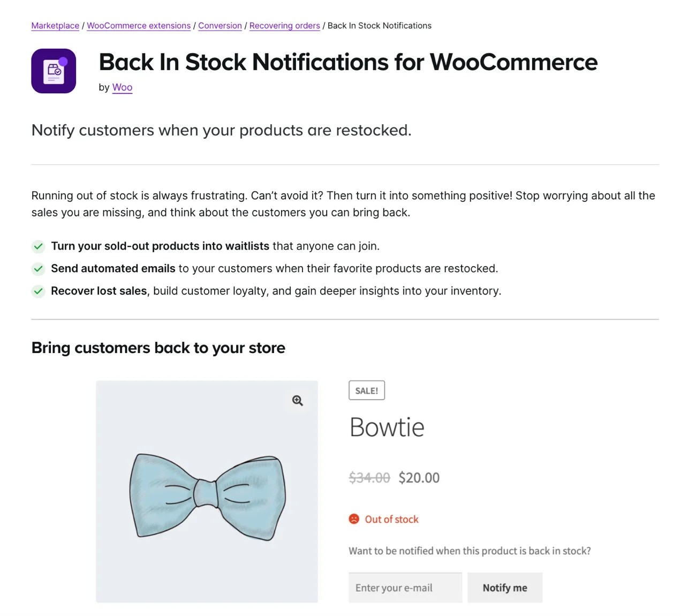The image size is (681, 616).
Task: Click the sad face icon next to Out of stock
Action: pos(354,519)
